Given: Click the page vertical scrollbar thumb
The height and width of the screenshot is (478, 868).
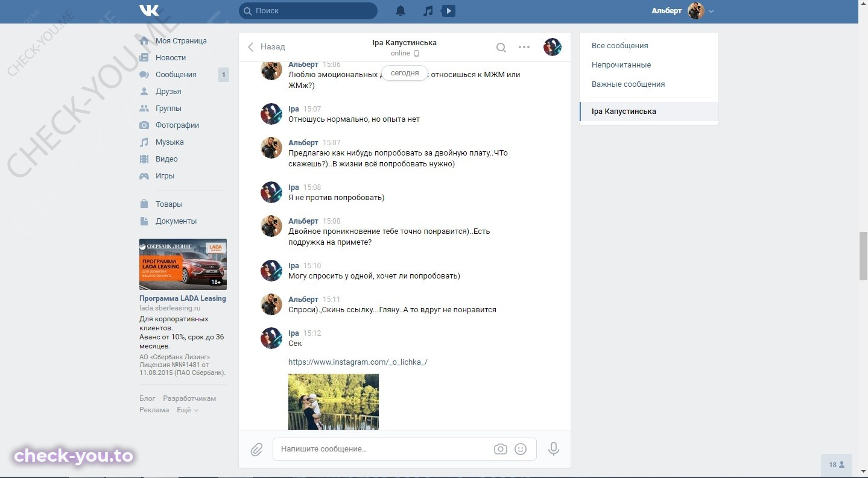Looking at the screenshot, I should tap(863, 256).
